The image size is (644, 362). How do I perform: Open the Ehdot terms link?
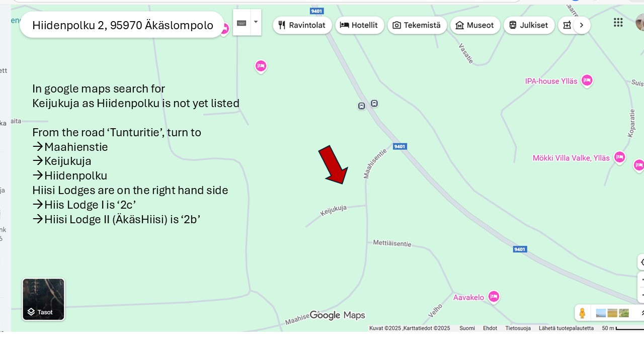coord(490,328)
